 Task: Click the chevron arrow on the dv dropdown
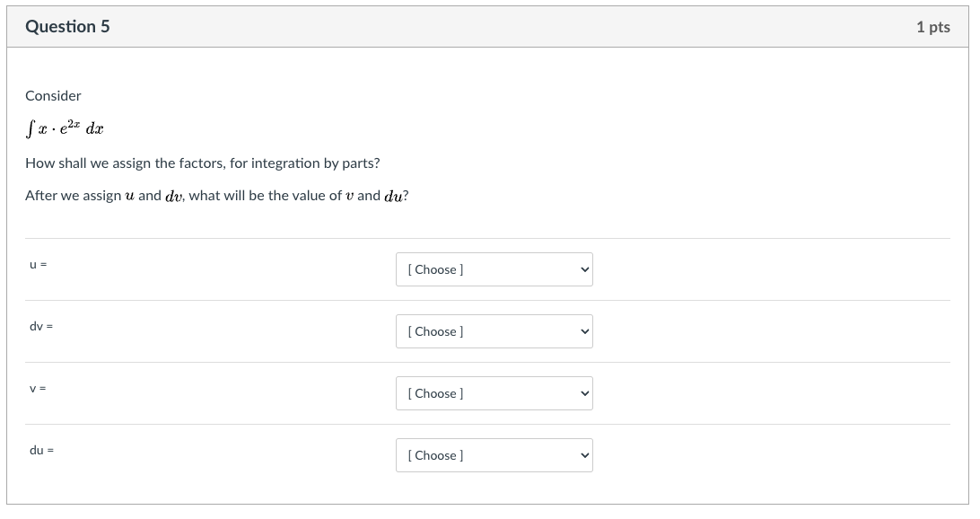583,331
